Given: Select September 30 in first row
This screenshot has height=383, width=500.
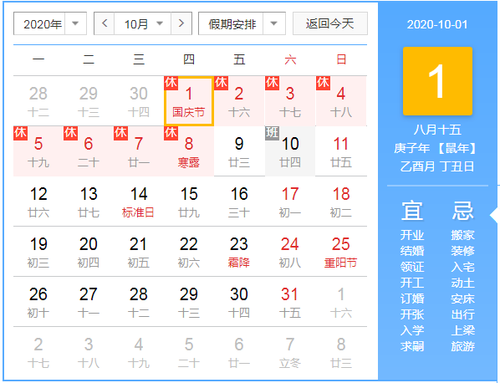Looking at the screenshot, I should 139,101.
